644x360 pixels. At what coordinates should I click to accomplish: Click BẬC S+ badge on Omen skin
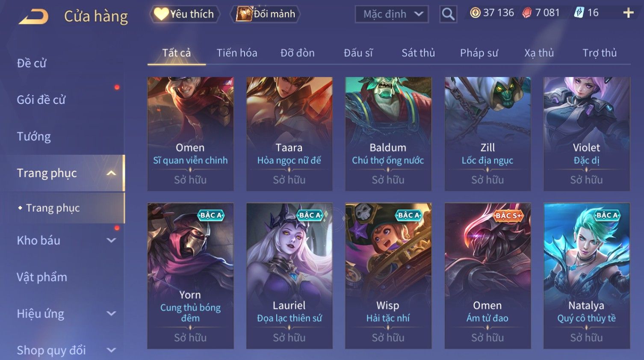pyautogui.click(x=508, y=215)
